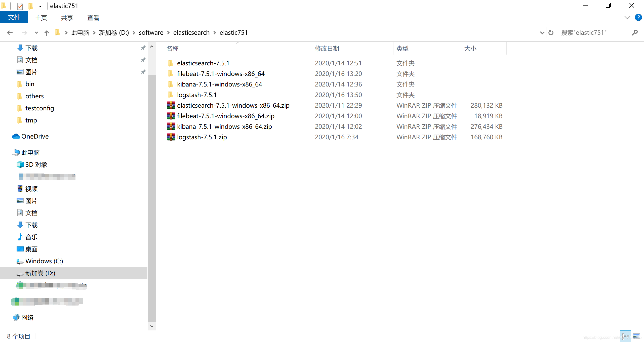
Task: Select 新加卷 (D:) drive in sidebar
Action: (x=40, y=273)
